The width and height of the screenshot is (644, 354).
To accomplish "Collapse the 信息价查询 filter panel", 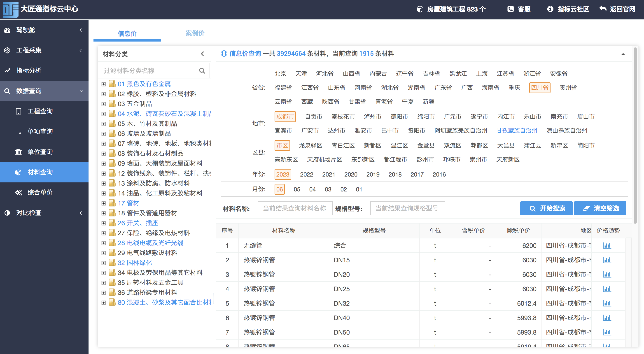I will 623,54.
